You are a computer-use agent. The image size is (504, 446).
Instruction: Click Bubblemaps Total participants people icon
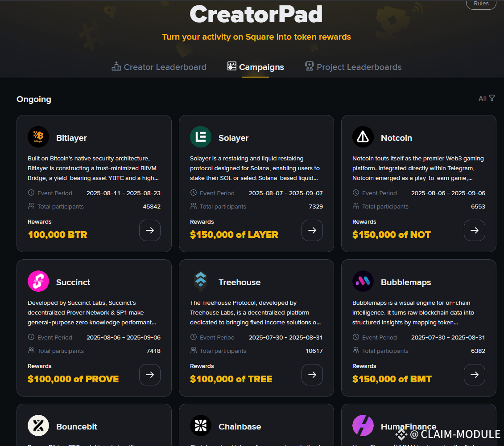[x=356, y=350]
